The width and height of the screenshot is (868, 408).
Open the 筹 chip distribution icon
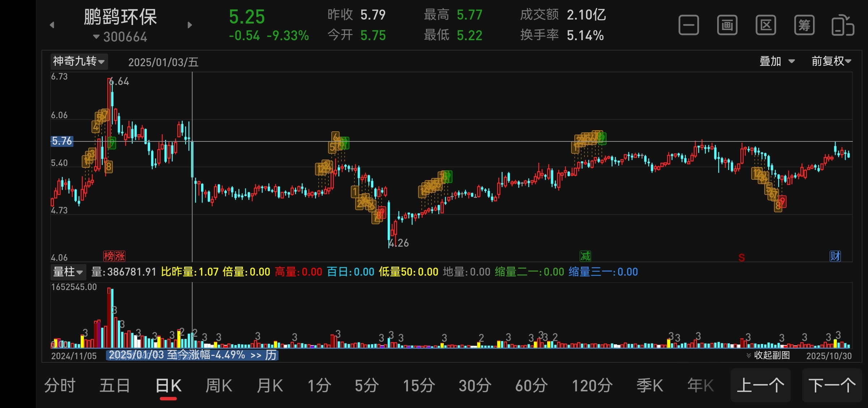(x=804, y=25)
